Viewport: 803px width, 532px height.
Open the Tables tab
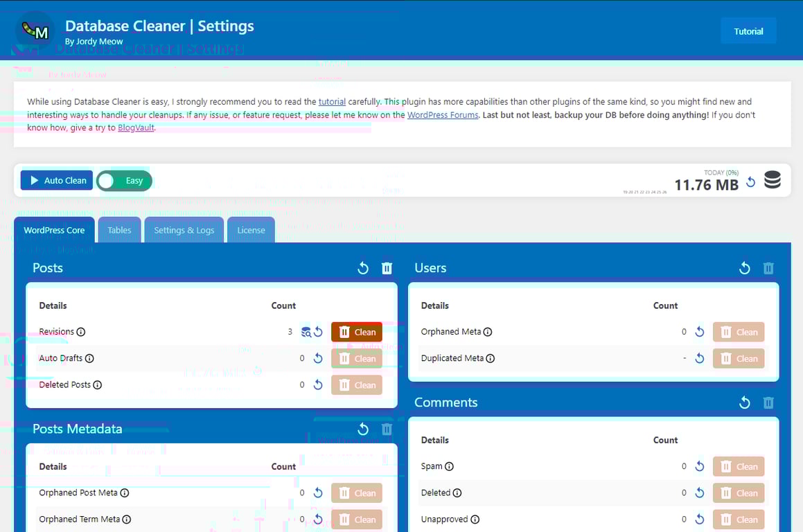point(119,229)
